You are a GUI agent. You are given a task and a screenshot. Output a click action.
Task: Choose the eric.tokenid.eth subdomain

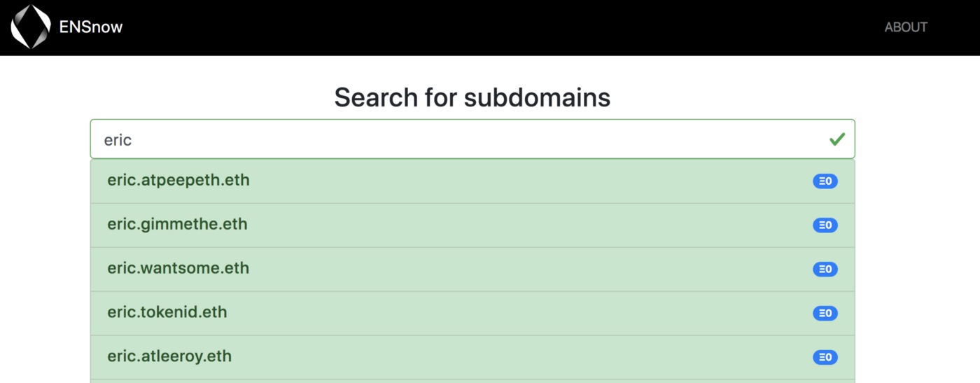click(x=167, y=313)
